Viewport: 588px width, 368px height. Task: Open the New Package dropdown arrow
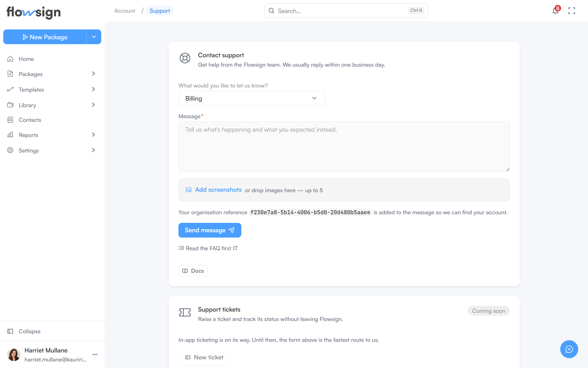(x=94, y=37)
